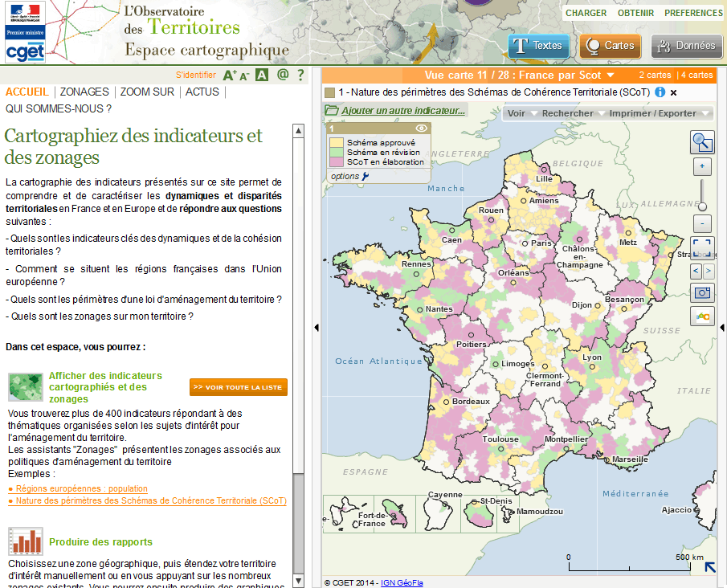Screen dimensions: 727x588
Task: Open the Cartes section button
Action: click(611, 46)
